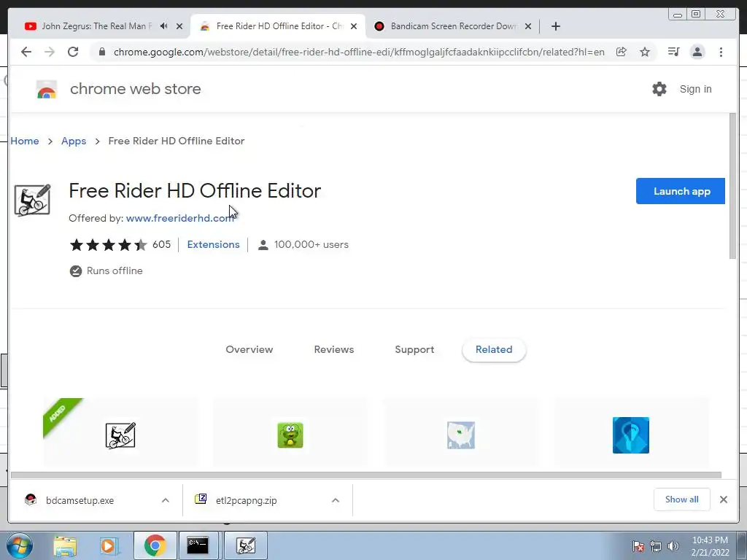Select the Free Rider HD Offline Editor tab

(279, 26)
